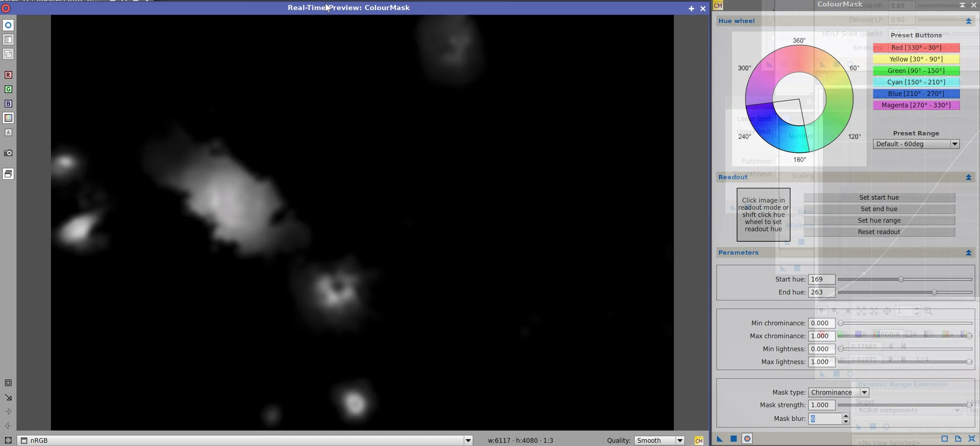Toggle the Real-Time Preview circle icon
Image resolution: width=980 pixels, height=446 pixels.
pos(747,439)
